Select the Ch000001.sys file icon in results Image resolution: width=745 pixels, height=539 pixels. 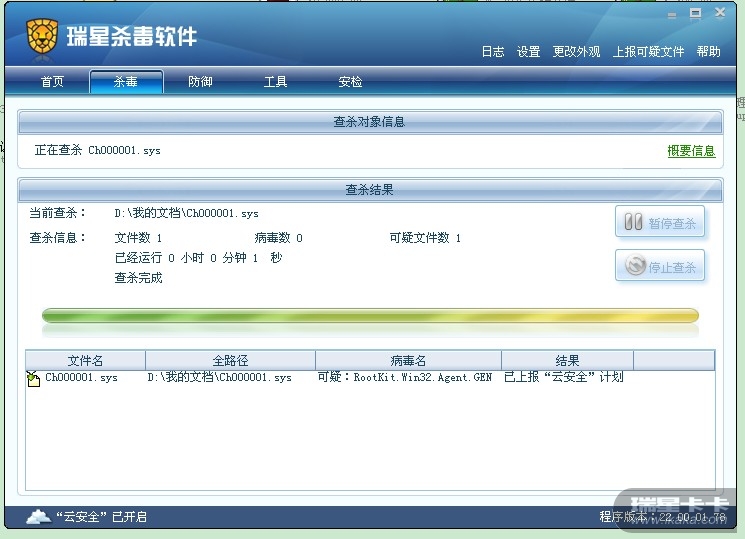[x=33, y=379]
